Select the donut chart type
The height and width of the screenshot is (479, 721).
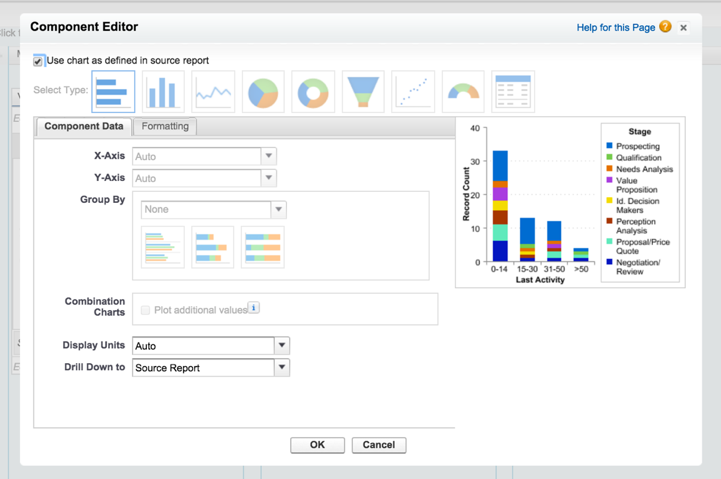(x=313, y=91)
